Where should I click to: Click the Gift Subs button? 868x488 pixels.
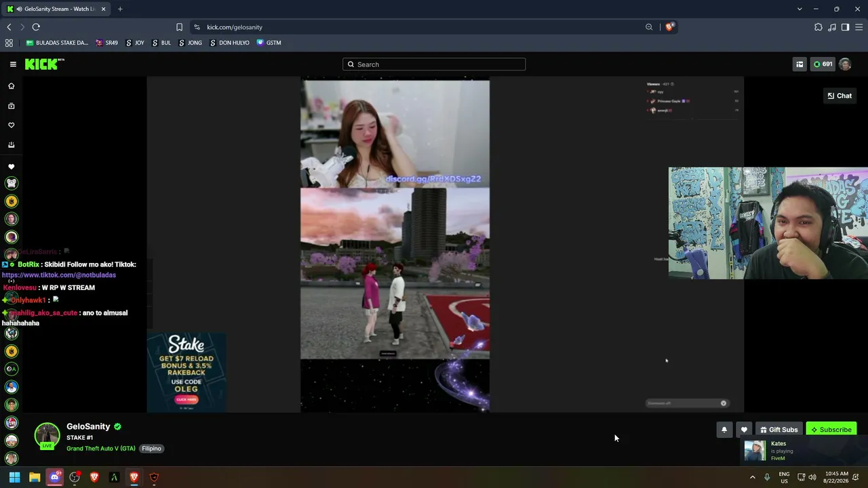point(778,430)
